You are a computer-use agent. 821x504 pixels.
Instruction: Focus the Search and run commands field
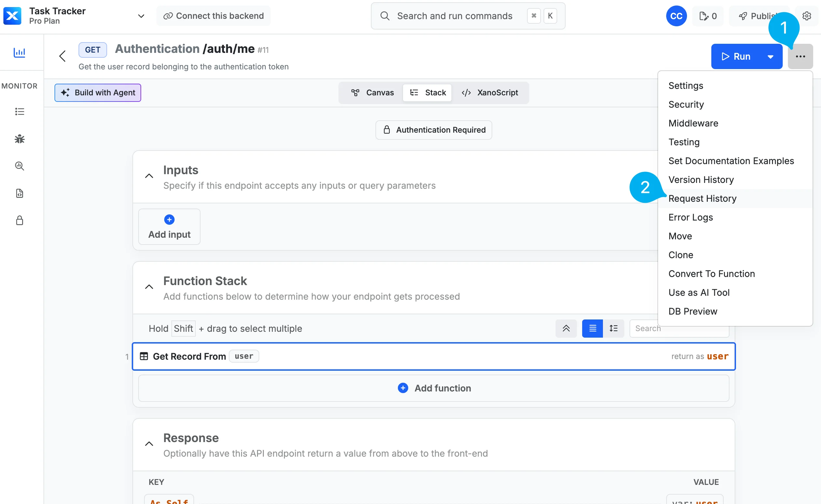coord(468,16)
